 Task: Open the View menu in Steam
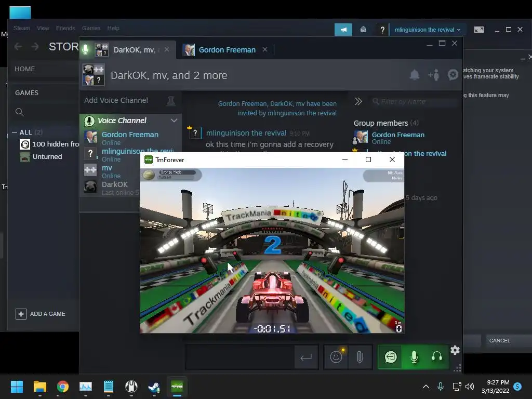point(43,28)
